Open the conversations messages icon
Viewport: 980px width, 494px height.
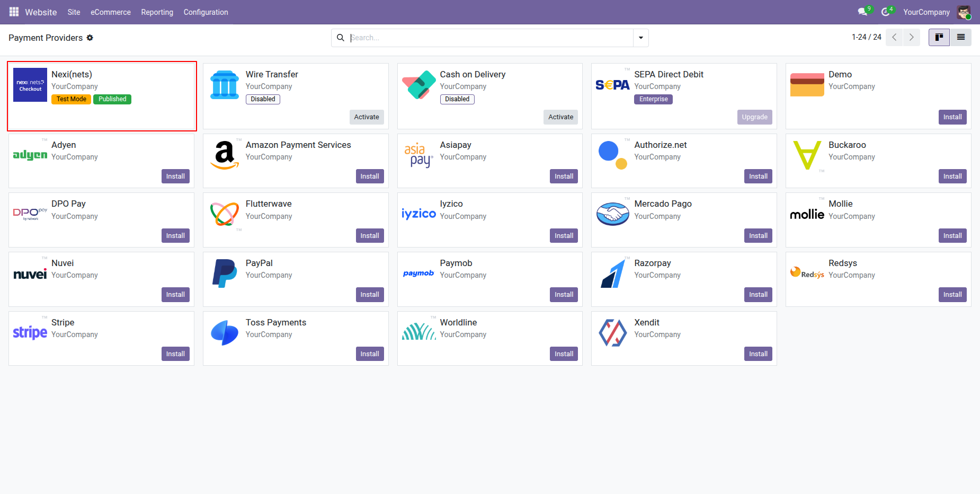(x=862, y=12)
